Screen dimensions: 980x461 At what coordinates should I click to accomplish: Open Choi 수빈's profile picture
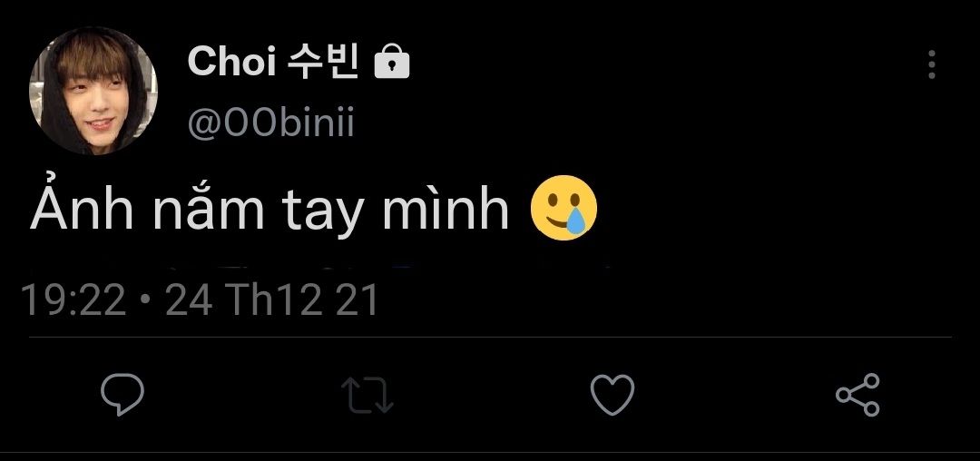[x=93, y=91]
